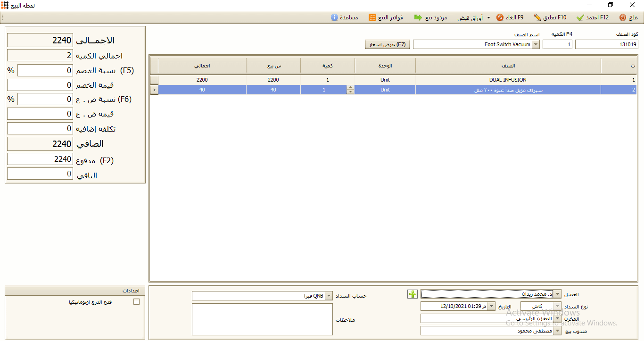The width and height of the screenshot is (644, 341).
Task: Expand the payment account (حساب السداد) dropdown
Action: click(x=329, y=296)
